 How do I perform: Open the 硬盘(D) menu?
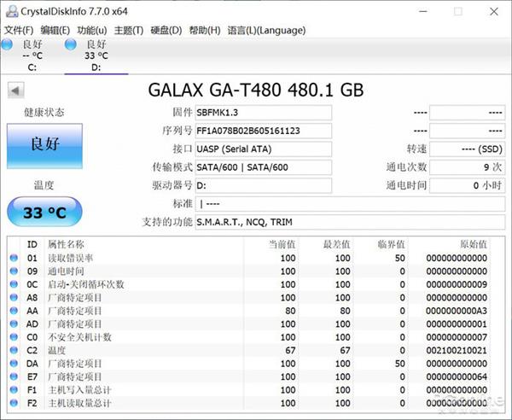tap(166, 31)
